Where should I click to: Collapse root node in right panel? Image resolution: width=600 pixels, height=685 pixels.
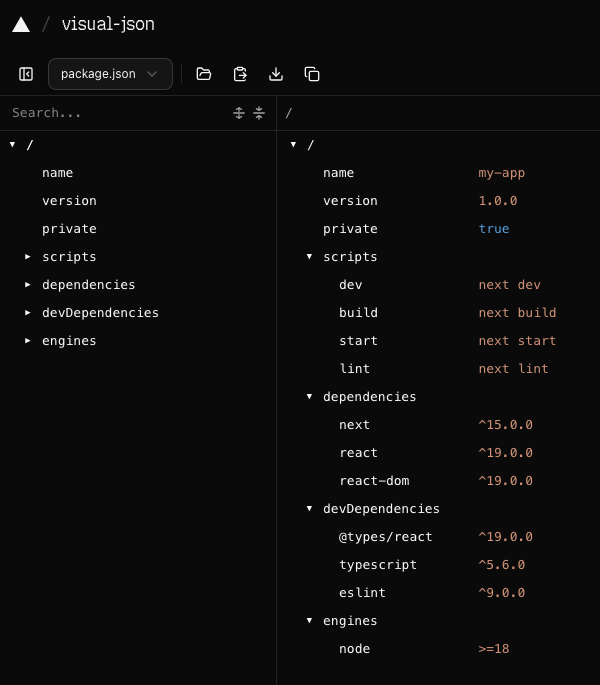[x=294, y=145]
